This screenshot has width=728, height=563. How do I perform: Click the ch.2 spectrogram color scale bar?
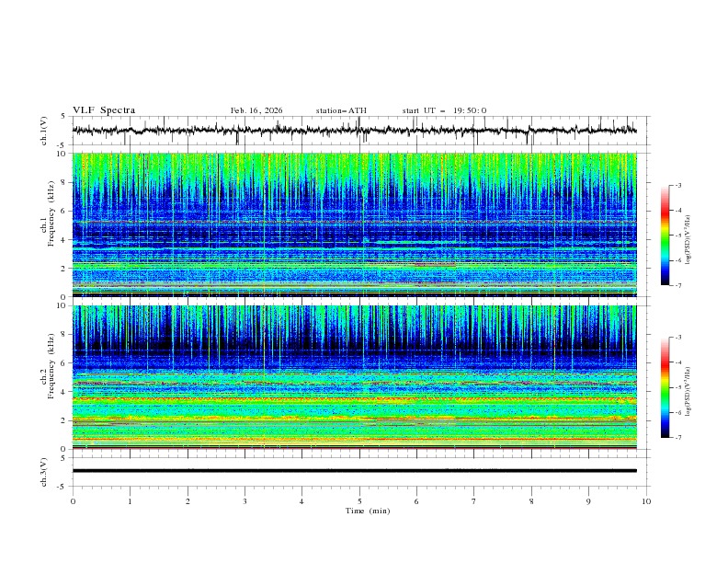click(x=665, y=387)
